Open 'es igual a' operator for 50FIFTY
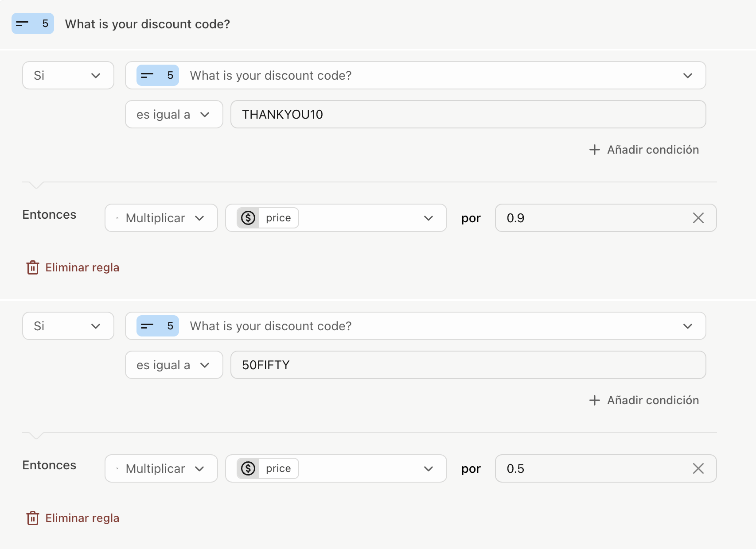 coord(174,365)
